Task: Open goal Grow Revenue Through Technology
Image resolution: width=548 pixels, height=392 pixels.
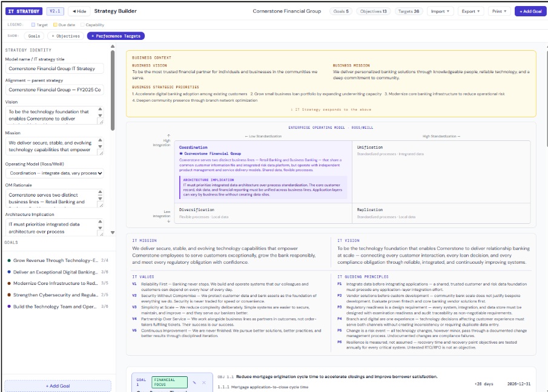Action: (58, 260)
